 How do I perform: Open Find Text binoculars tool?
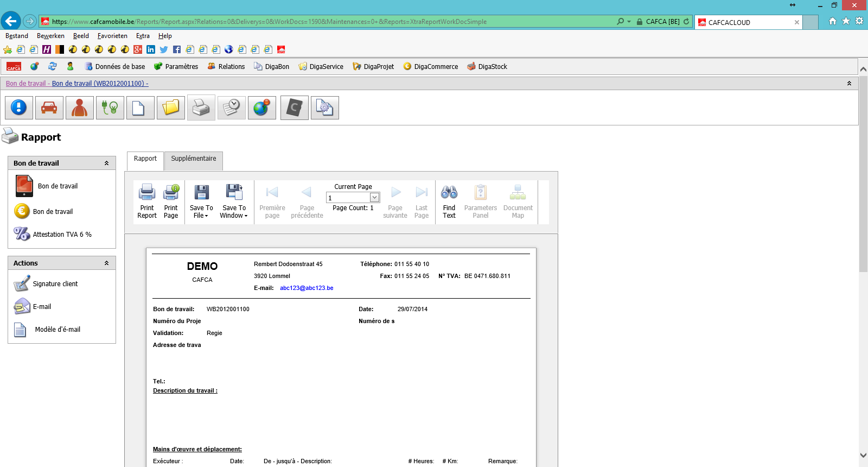pos(449,201)
